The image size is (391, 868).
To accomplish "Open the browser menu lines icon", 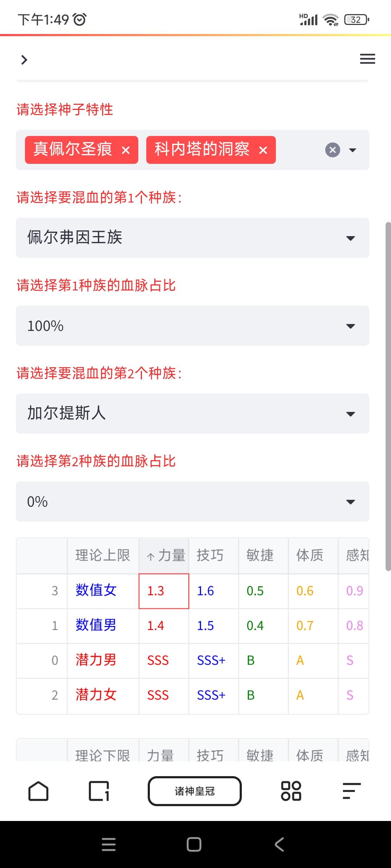I will coord(352,791).
